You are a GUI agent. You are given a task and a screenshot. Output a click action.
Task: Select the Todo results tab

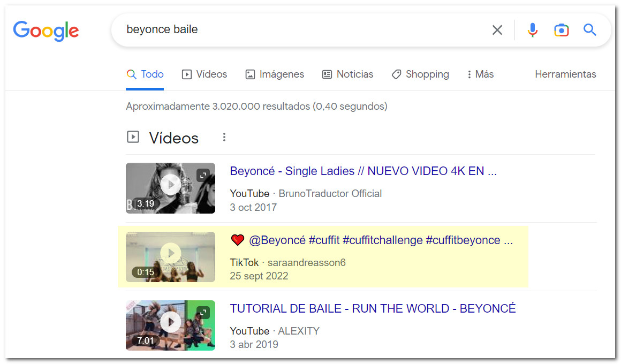coord(145,74)
